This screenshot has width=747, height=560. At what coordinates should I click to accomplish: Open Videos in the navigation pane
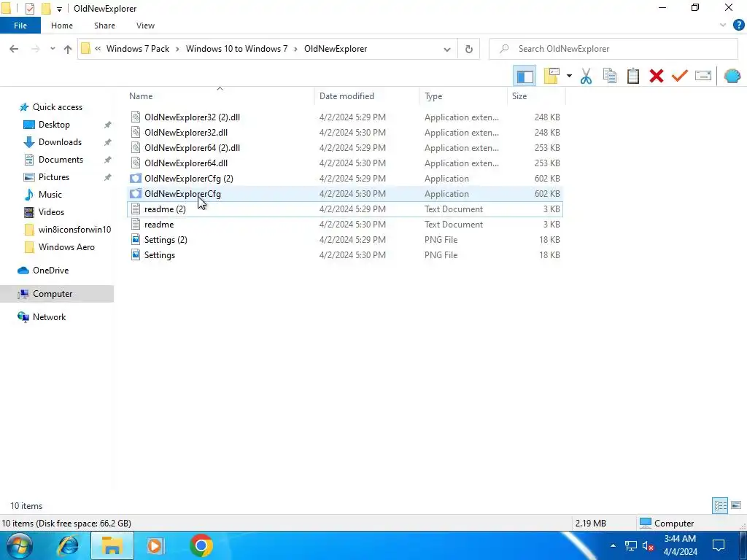coord(51,212)
